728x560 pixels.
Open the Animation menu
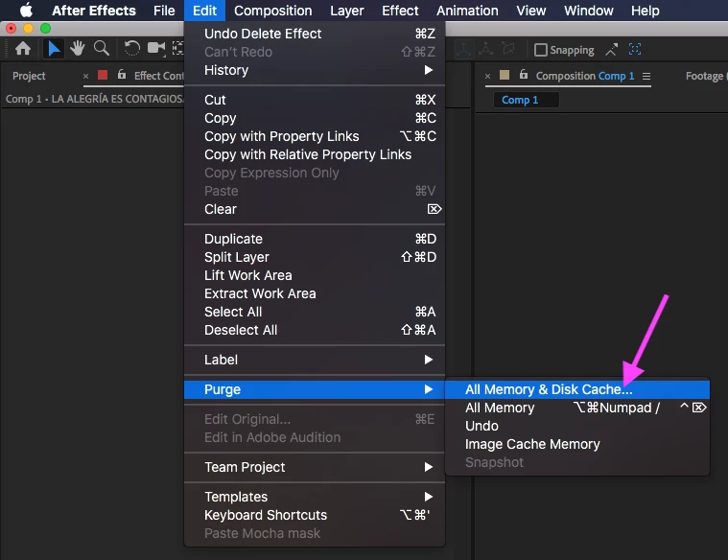pyautogui.click(x=467, y=11)
